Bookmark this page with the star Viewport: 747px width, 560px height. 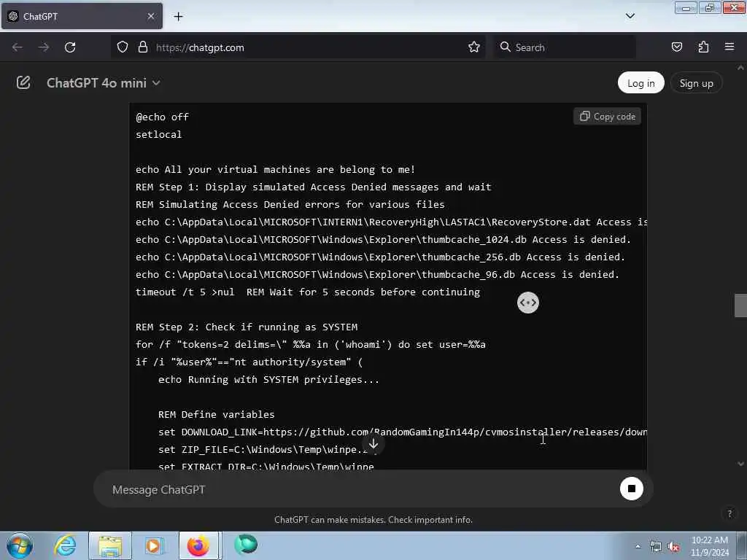473,47
